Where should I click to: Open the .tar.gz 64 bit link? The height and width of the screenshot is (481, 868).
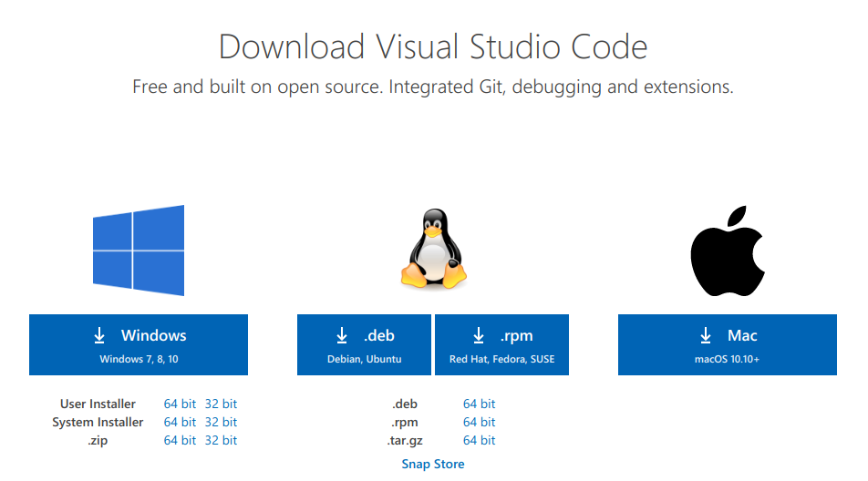[x=480, y=441]
